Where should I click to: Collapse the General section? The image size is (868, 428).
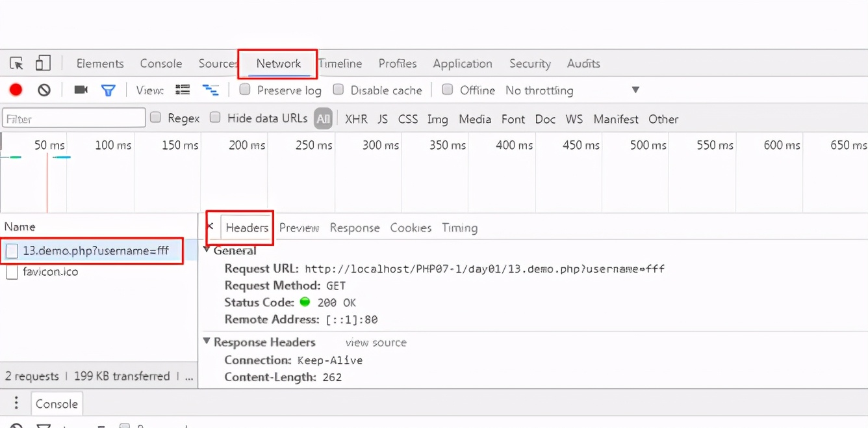[207, 250]
